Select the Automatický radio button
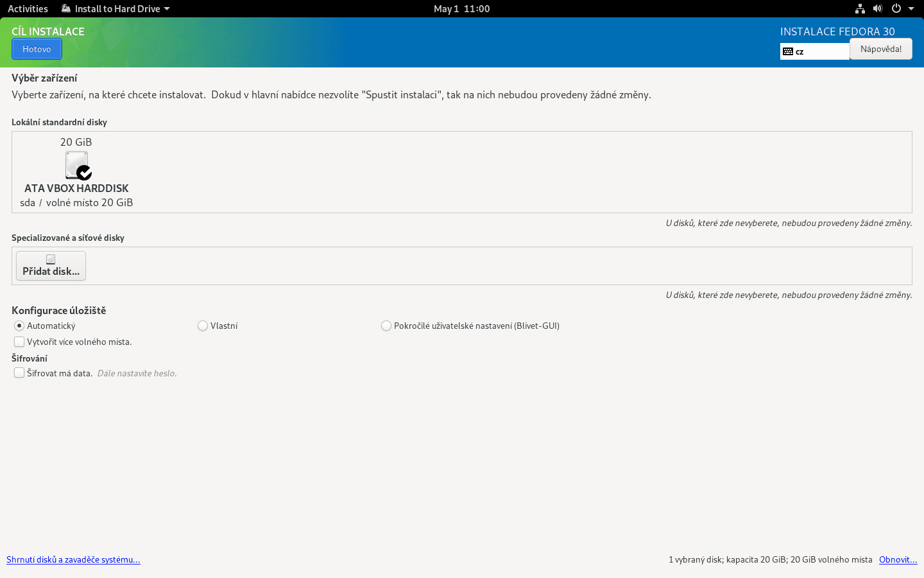Image resolution: width=924 pixels, height=578 pixels. click(19, 326)
